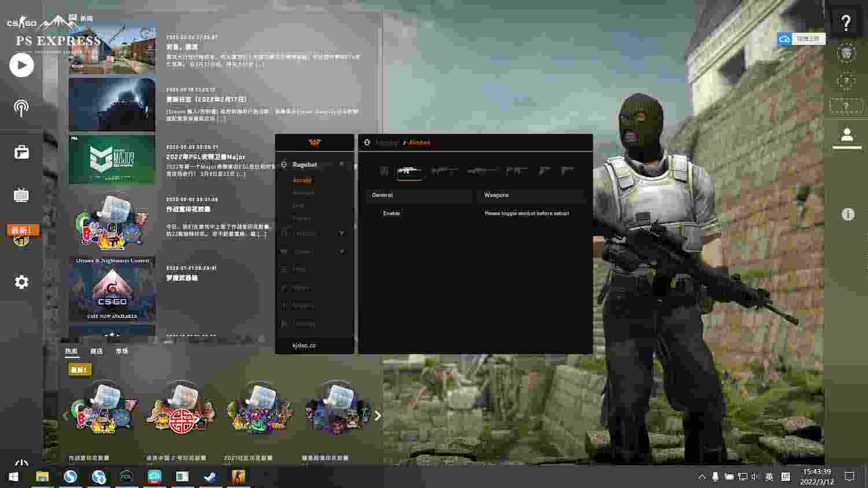The width and height of the screenshot is (868, 488).
Task: Open the rank medal circular badge icon
Action: pos(847,54)
